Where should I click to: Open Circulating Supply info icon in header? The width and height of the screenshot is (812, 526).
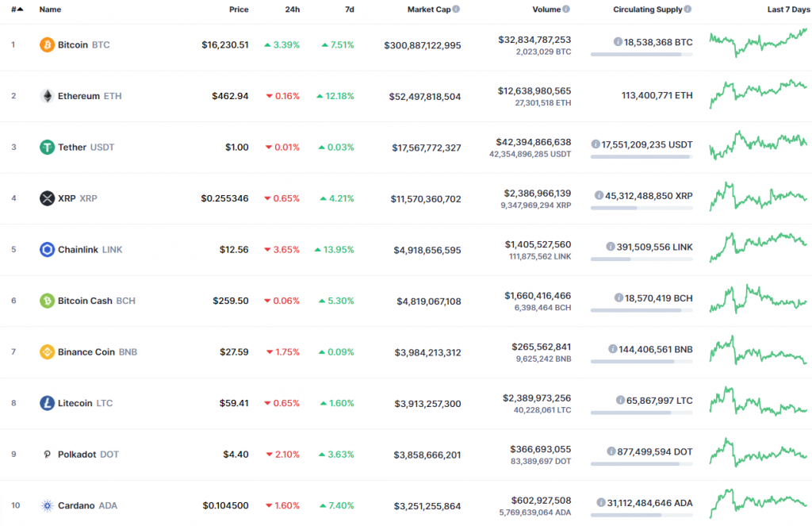688,10
